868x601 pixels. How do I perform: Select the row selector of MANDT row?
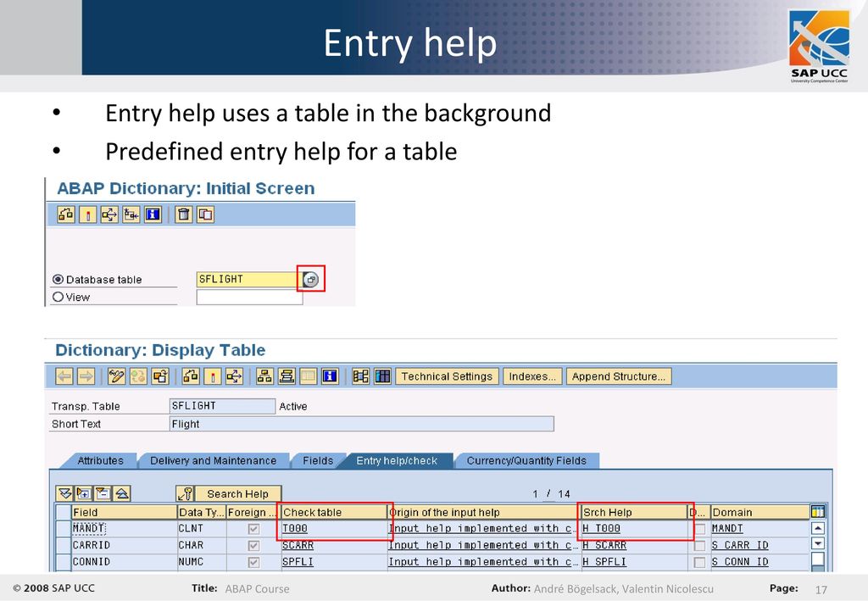coord(63,529)
